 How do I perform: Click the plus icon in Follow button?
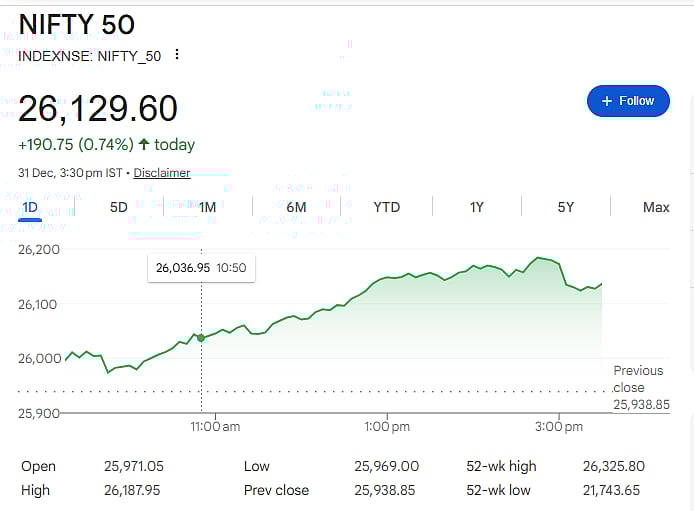tap(606, 101)
